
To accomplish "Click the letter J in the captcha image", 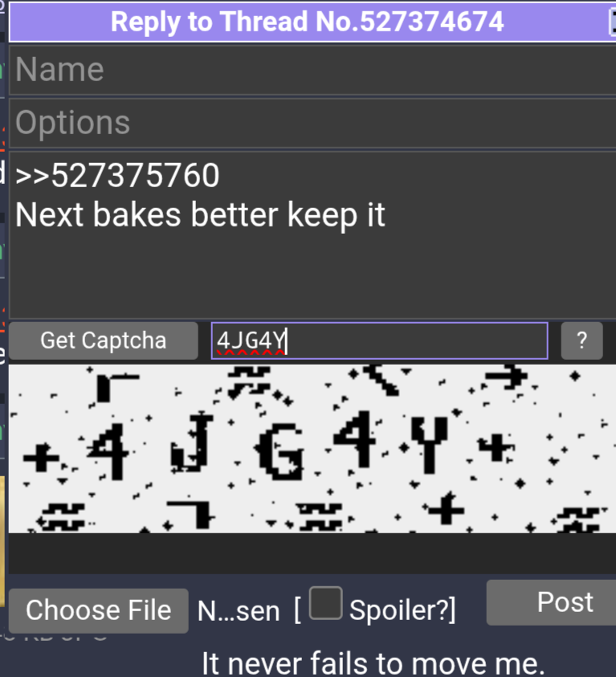I will (x=192, y=442).
